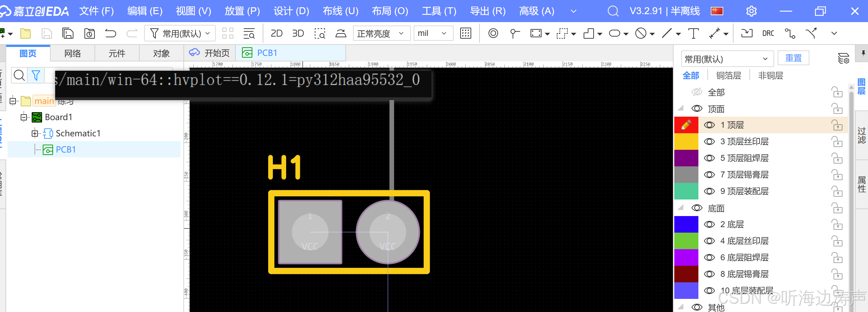The width and height of the screenshot is (868, 312).
Task: Show 铜箔层 layers filter
Action: click(728, 76)
